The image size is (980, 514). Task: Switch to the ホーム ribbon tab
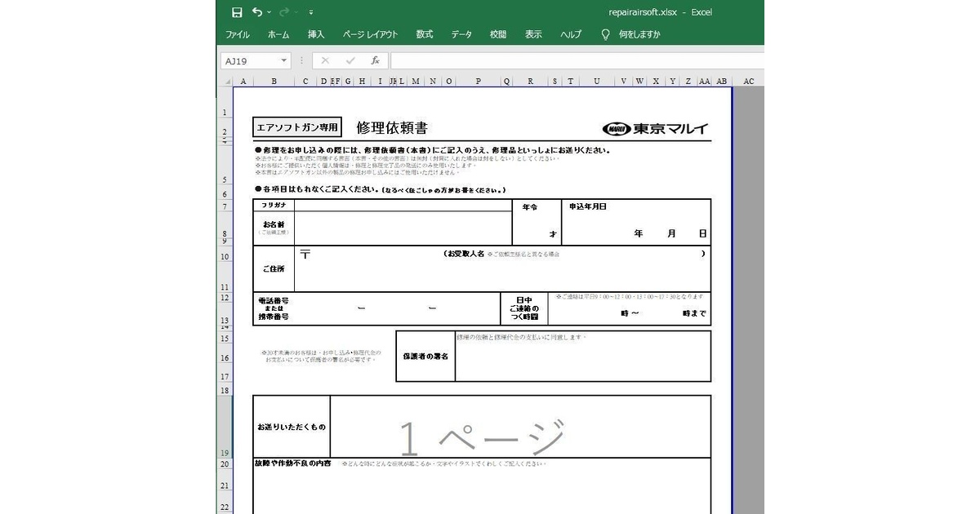click(x=278, y=34)
